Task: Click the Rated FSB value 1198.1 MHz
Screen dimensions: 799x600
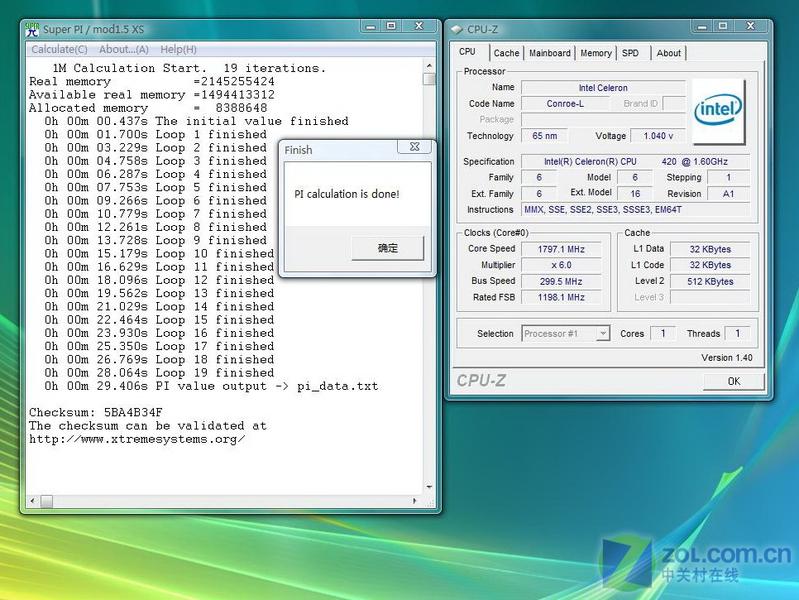Action: click(561, 297)
